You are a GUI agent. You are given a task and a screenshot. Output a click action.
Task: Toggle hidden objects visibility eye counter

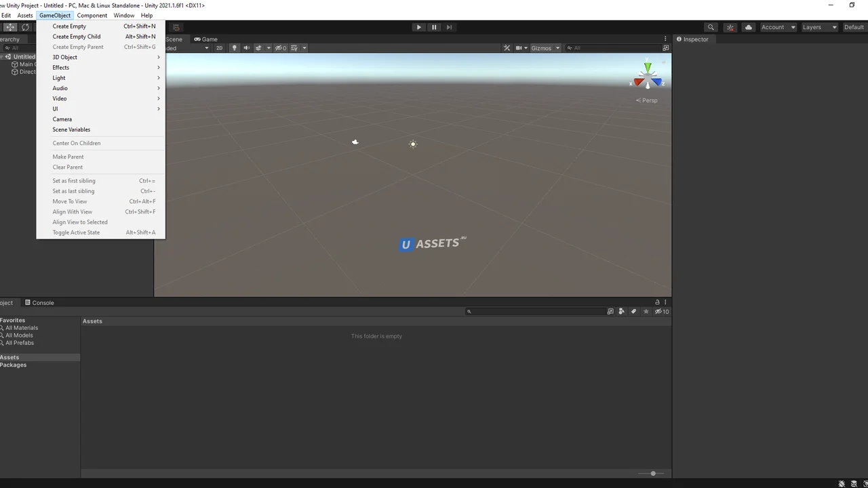(281, 48)
